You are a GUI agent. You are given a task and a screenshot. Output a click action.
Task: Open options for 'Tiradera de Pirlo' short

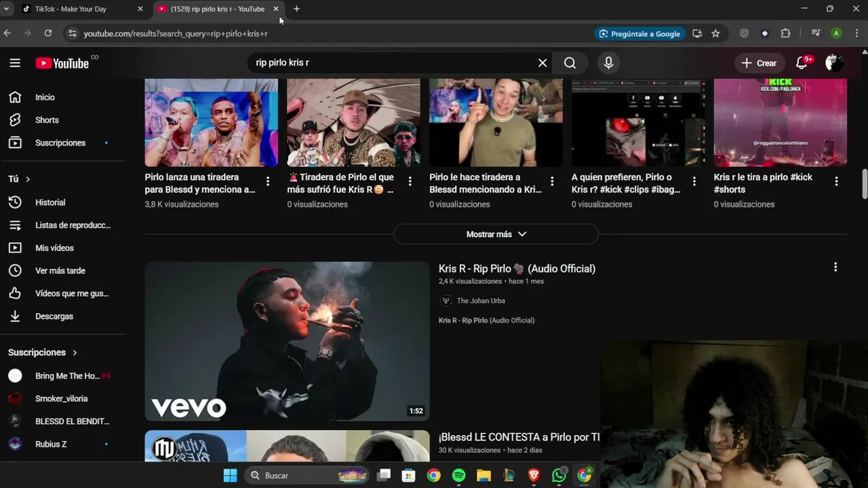click(410, 181)
